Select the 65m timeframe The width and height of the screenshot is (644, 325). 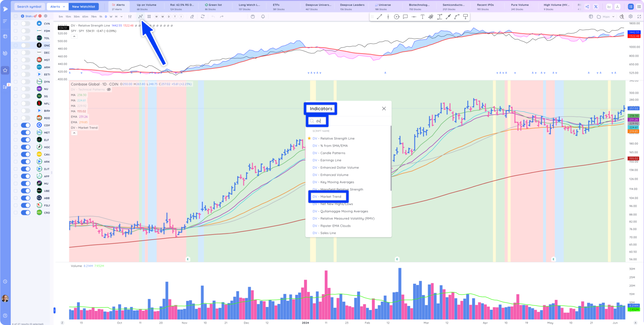(85, 17)
